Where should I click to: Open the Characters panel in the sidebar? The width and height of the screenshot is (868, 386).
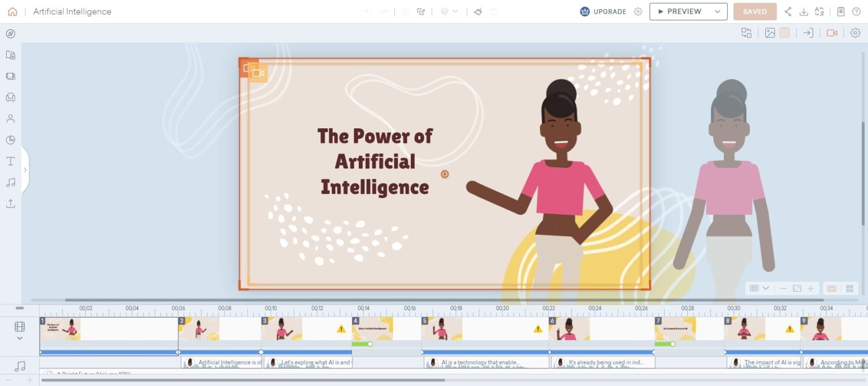tap(10, 118)
